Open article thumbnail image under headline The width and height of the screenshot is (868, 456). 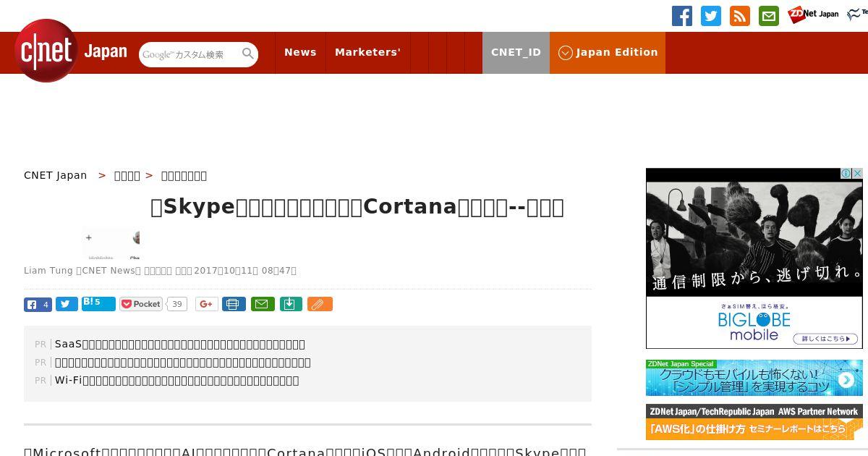click(x=111, y=244)
